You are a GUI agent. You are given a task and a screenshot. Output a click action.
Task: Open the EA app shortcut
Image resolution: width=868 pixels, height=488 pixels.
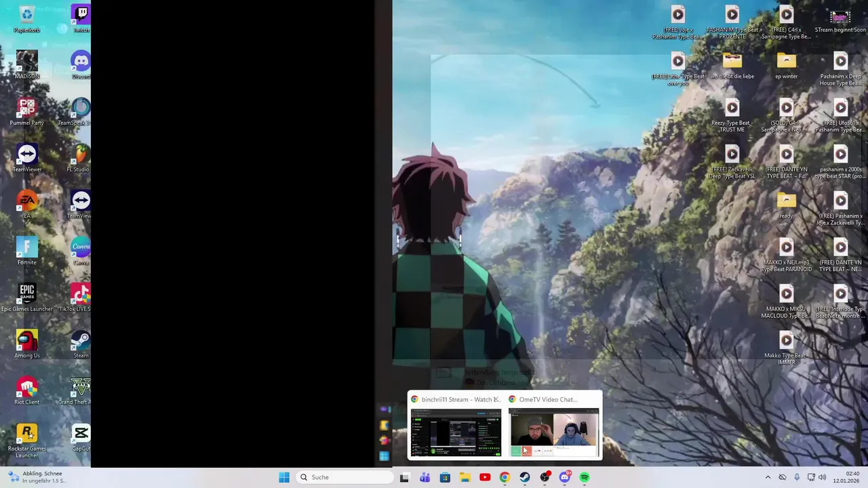[x=27, y=204]
